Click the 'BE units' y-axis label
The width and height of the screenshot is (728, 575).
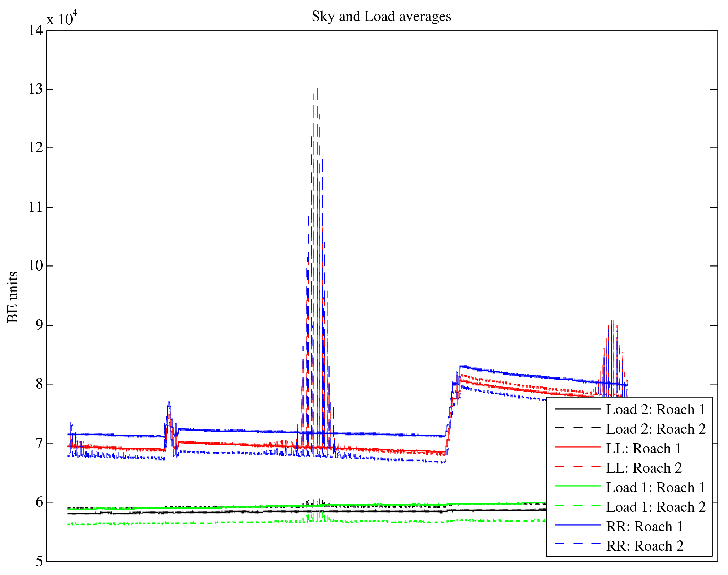point(13,297)
